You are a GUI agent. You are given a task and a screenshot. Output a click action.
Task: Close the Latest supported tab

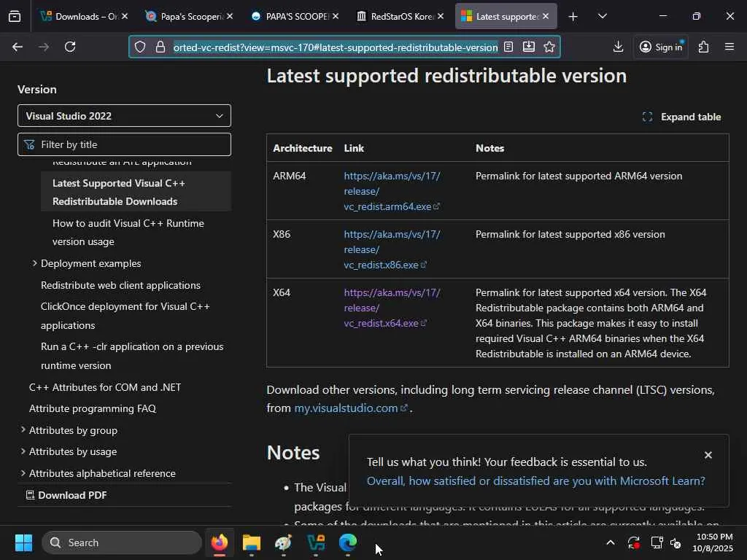point(546,16)
